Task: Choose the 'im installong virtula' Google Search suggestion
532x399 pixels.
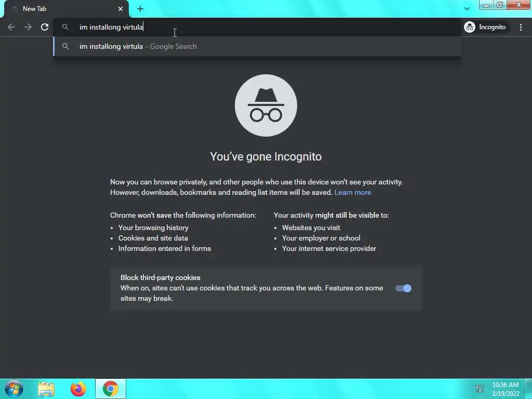Action: 257,46
